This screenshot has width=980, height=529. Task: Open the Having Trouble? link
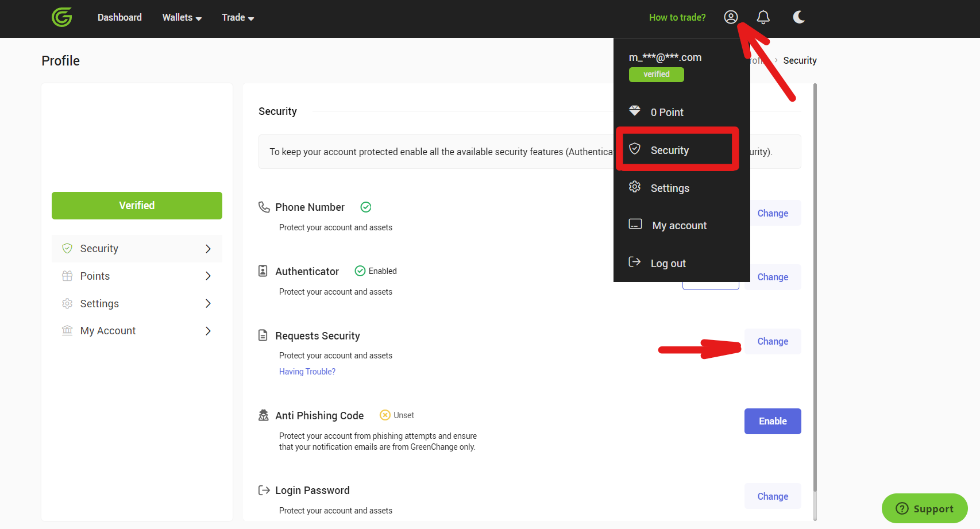(x=307, y=372)
